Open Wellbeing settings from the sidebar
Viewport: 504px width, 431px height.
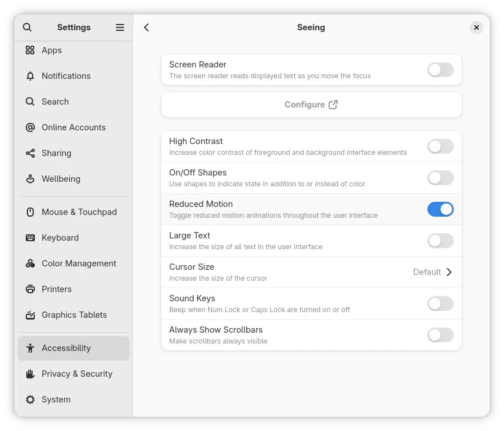point(30,179)
